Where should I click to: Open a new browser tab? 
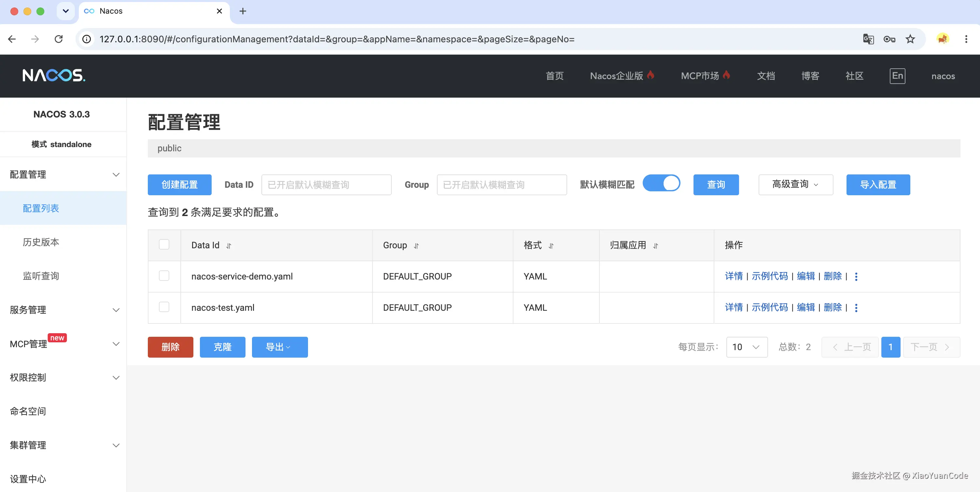(x=243, y=11)
